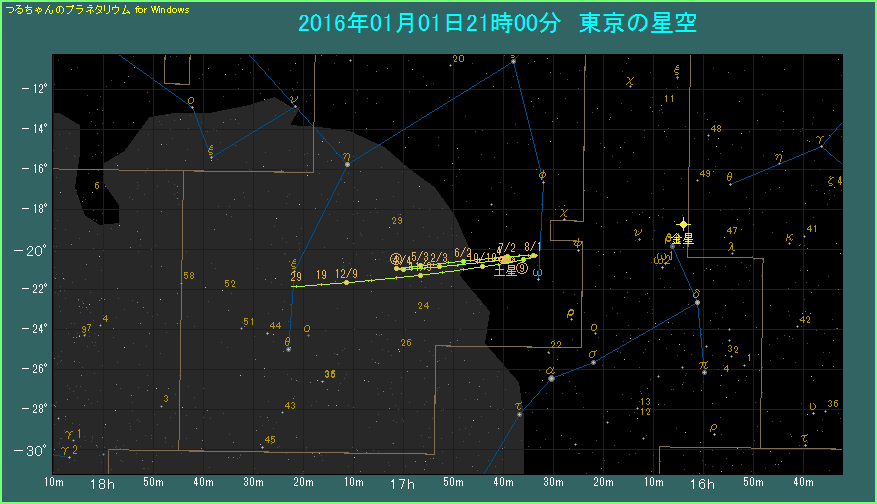The height and width of the screenshot is (504, 877).
Task: Click the 18h right ascension label
Action: [x=102, y=485]
